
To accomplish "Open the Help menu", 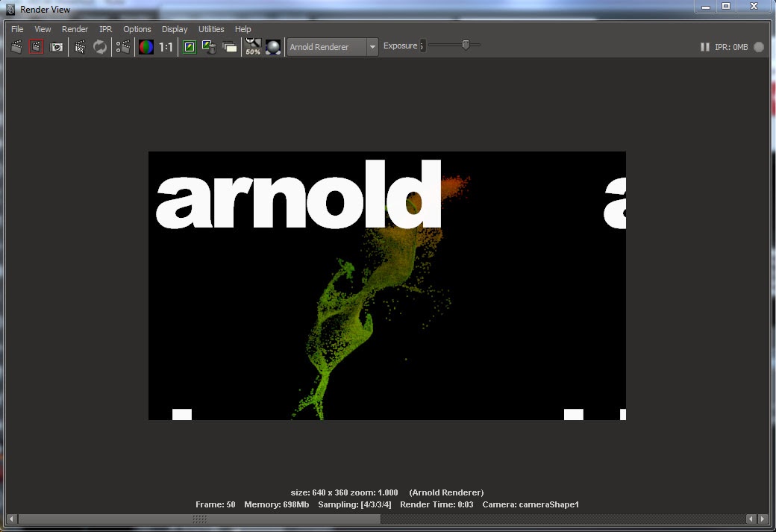I will [243, 29].
